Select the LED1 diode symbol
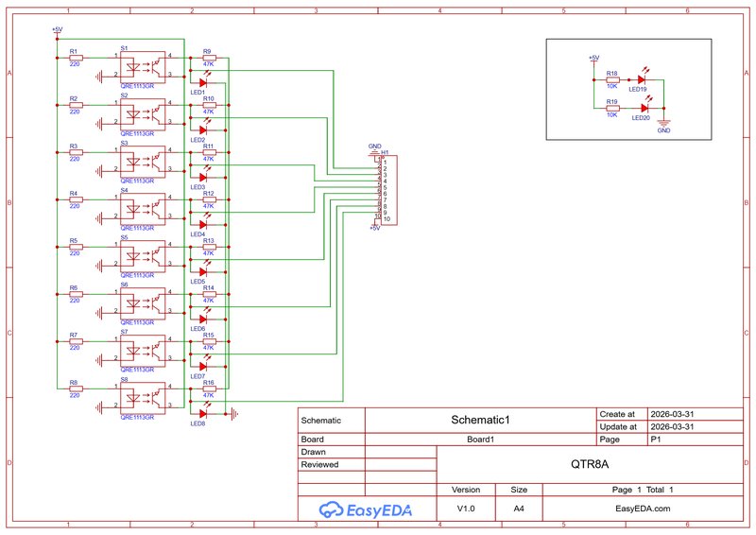Screen dimensions: 756x535 tap(203, 83)
